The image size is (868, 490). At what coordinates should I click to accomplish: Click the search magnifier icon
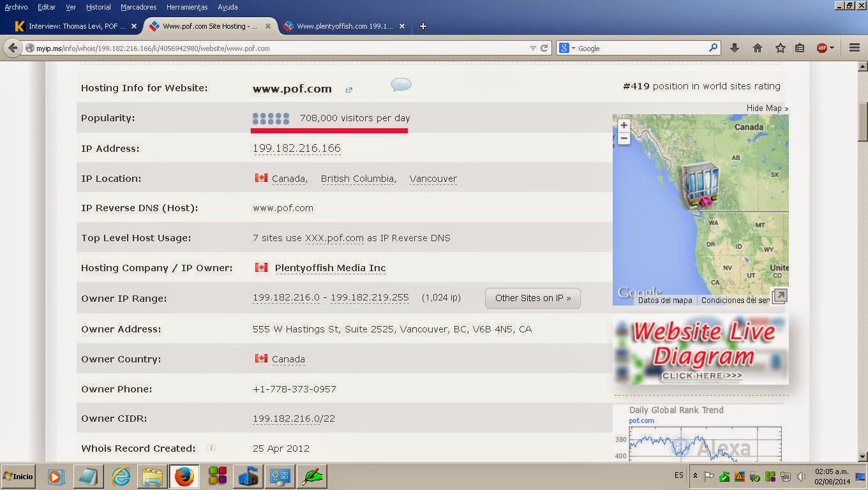pyautogui.click(x=713, y=48)
